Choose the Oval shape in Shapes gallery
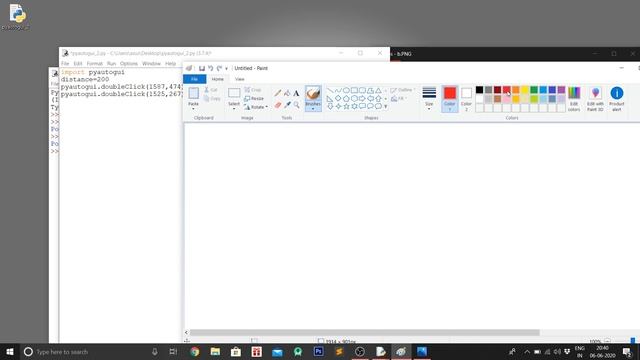Image resolution: width=640 pixels, height=360 pixels. (x=346, y=90)
